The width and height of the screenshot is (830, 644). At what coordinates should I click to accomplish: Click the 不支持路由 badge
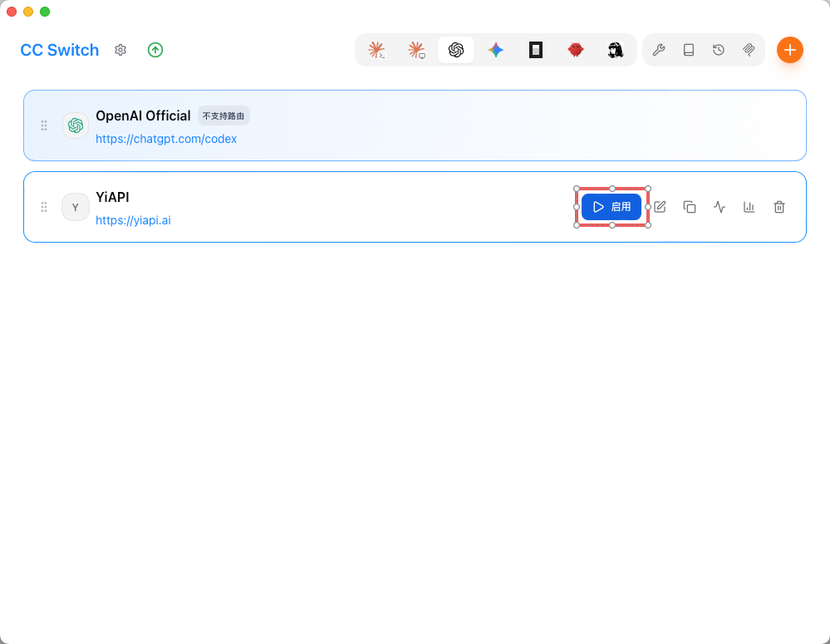coord(223,116)
